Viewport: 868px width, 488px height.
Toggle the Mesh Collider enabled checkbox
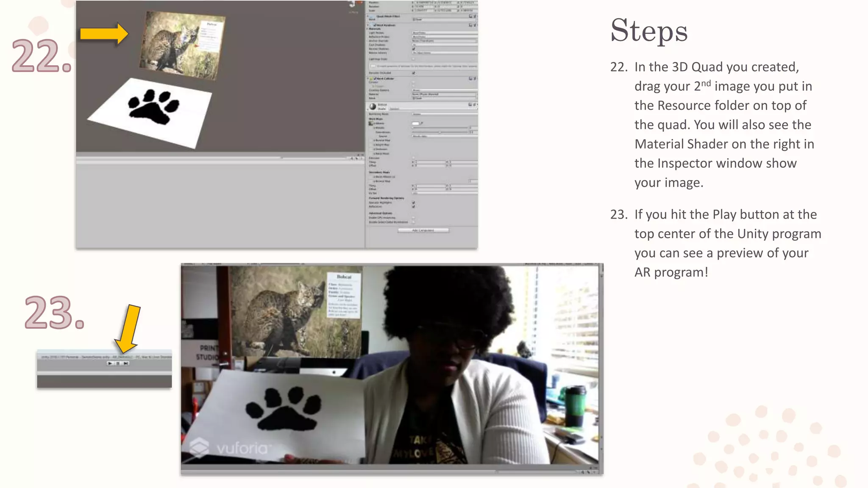click(x=375, y=78)
